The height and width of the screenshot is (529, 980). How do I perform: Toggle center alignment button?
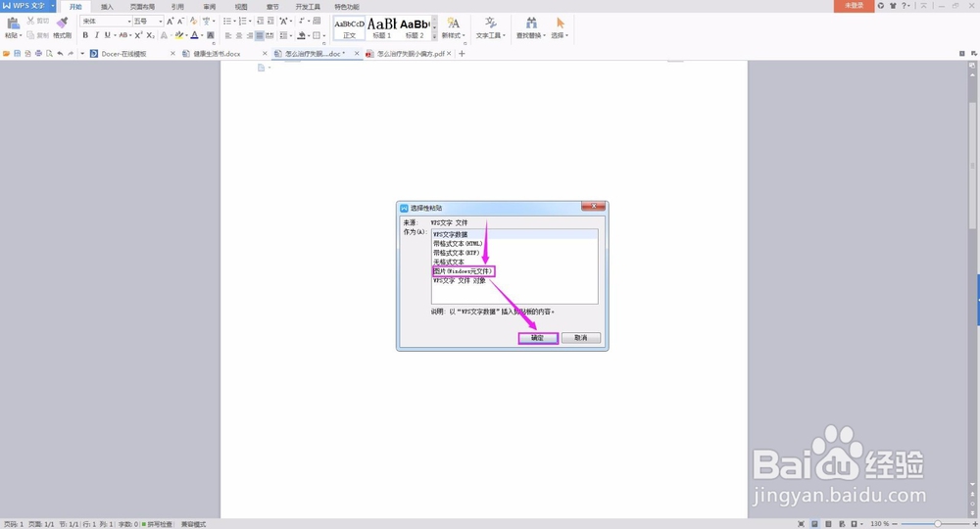pyautogui.click(x=239, y=35)
